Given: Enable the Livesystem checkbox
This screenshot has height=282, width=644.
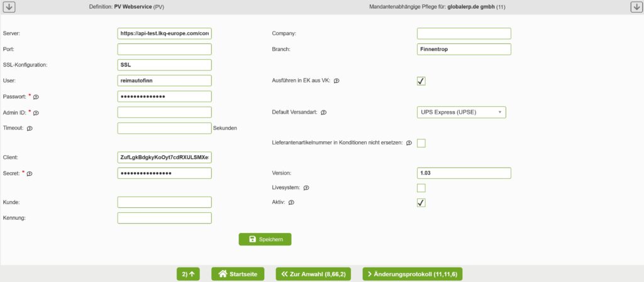Looking at the screenshot, I should click(421, 188).
